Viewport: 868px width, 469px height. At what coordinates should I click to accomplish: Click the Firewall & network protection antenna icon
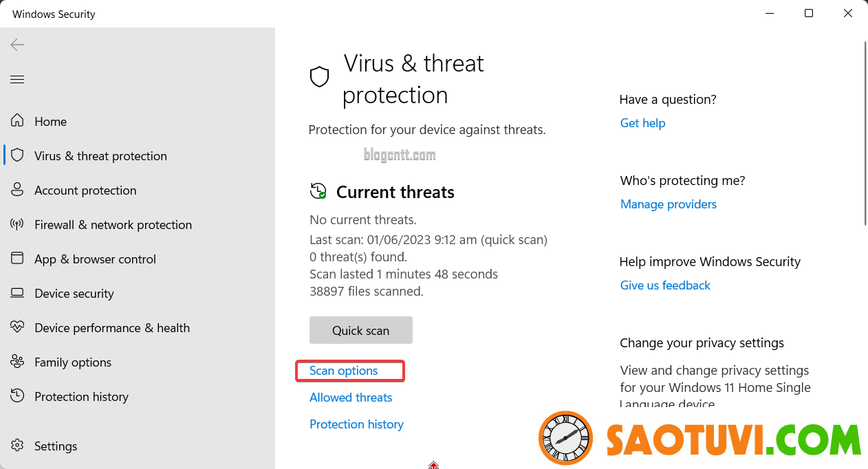(x=17, y=224)
